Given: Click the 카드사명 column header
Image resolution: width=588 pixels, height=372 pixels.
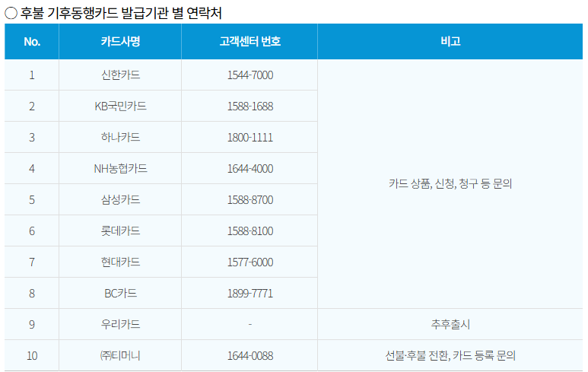Looking at the screenshot, I should (x=120, y=42).
